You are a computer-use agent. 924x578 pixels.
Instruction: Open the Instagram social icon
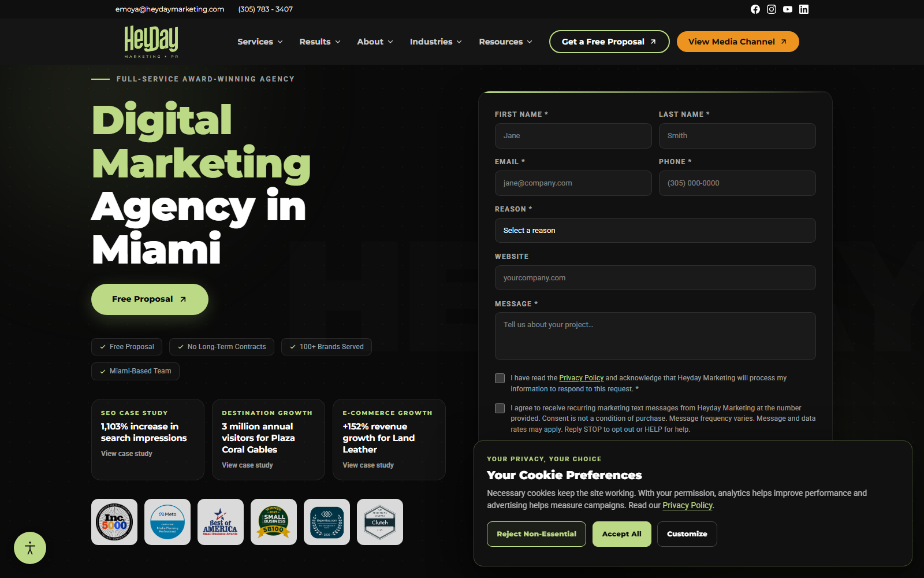point(772,9)
